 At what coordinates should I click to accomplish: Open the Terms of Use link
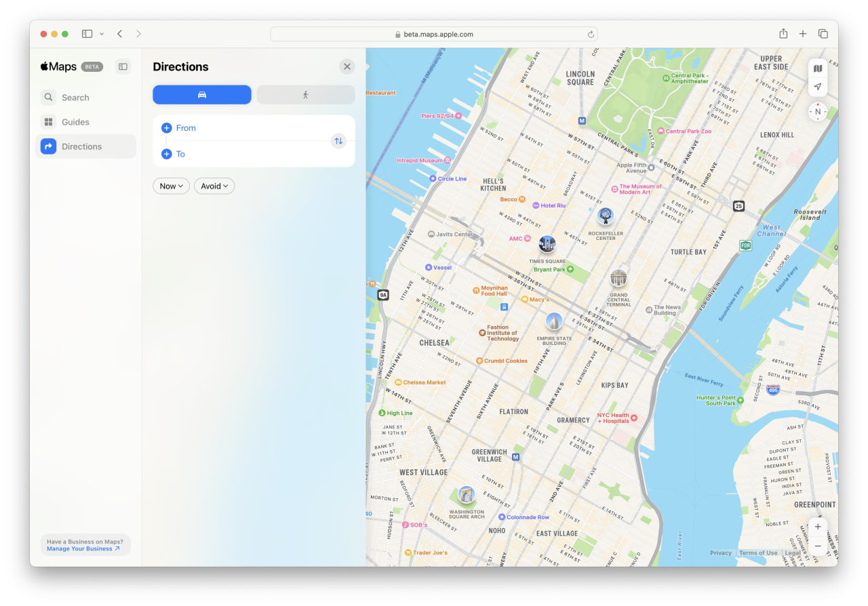(758, 552)
